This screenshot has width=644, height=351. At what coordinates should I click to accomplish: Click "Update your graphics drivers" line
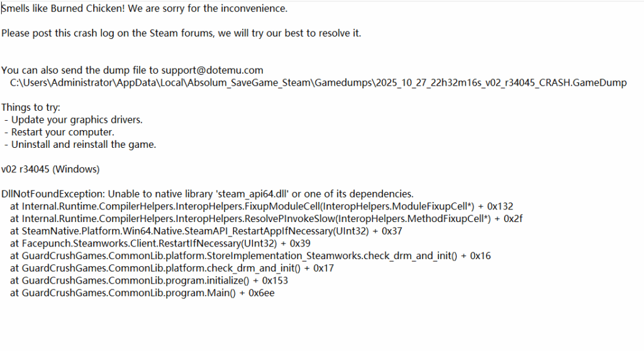(77, 120)
